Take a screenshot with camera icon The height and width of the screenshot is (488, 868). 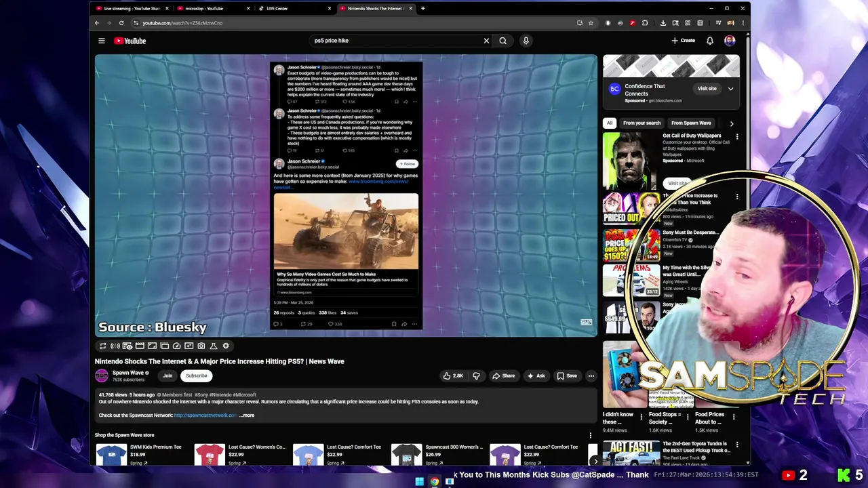pyautogui.click(x=201, y=346)
